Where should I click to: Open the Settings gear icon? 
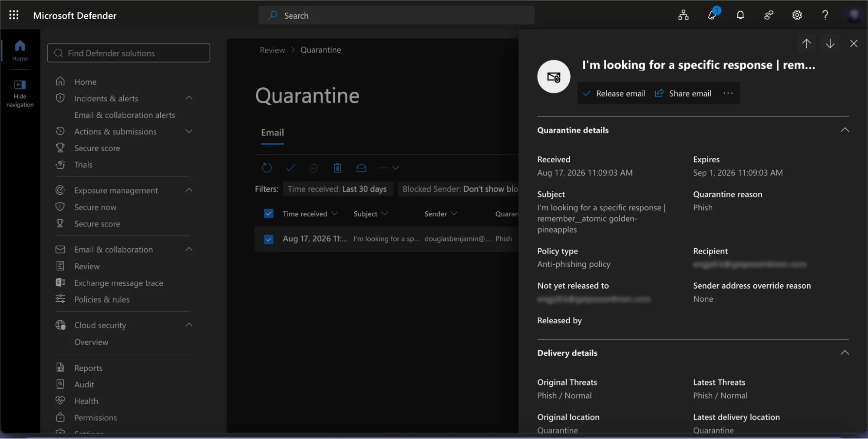click(797, 15)
